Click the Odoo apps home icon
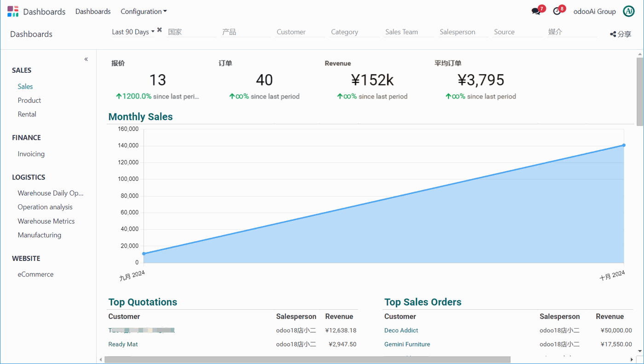This screenshot has width=644, height=364. pos(13,12)
